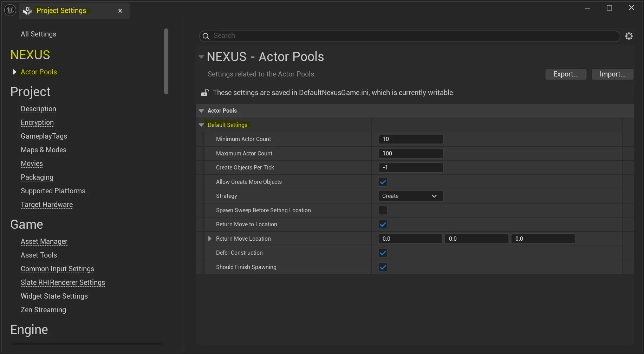Click the sidebar vertical scrollbar
The image size is (644, 354).
point(166,61)
